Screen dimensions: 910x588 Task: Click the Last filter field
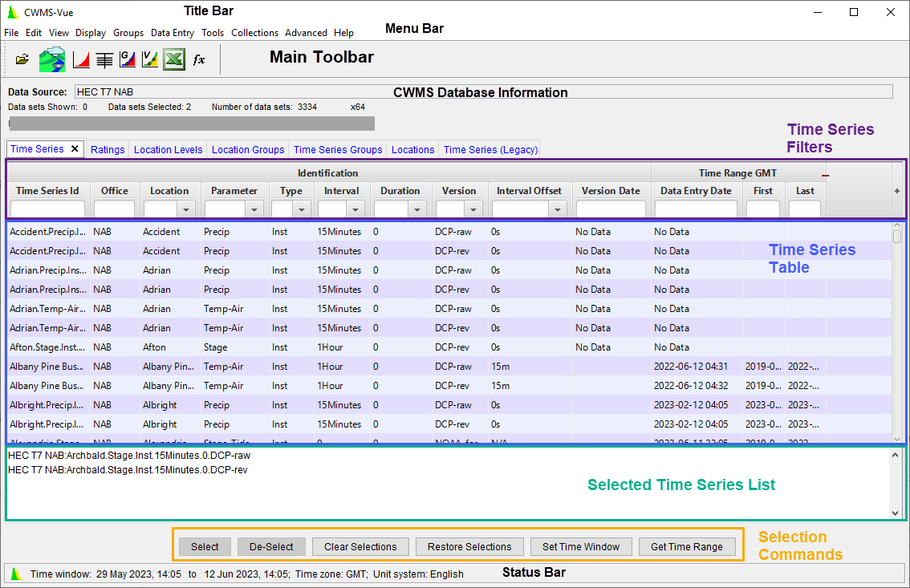tap(804, 209)
